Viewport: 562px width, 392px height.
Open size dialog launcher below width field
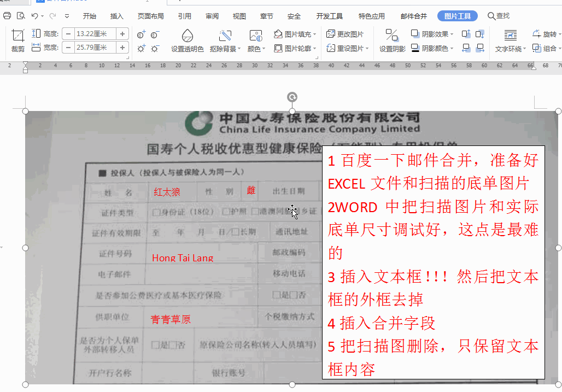point(127,57)
